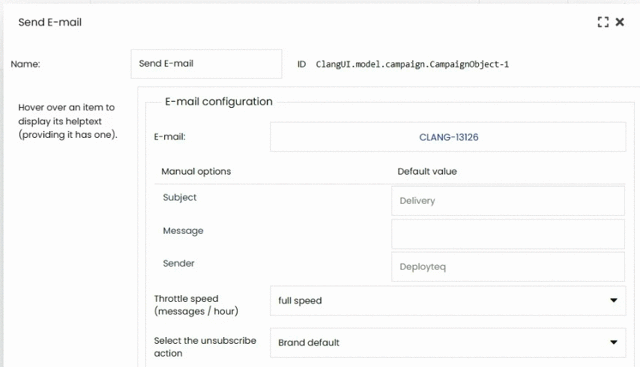The width and height of the screenshot is (640, 367).
Task: Click the Subject manual option row
Action: point(273,198)
